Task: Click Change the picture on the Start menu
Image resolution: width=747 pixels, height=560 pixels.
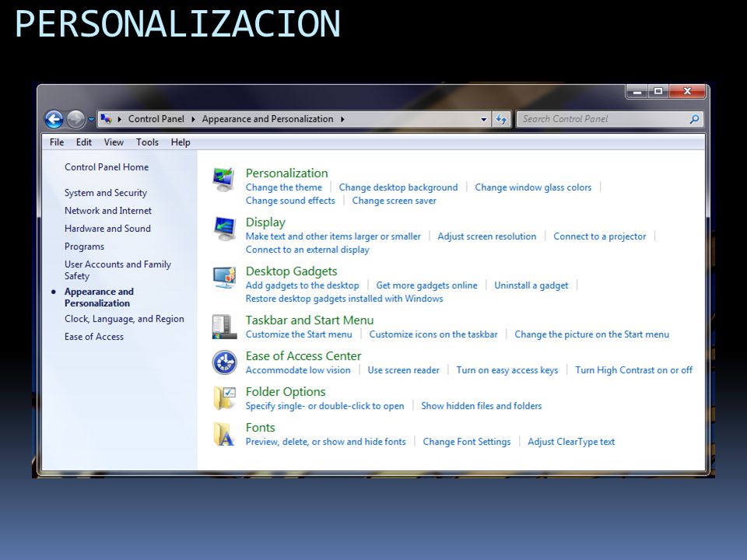Action: pyautogui.click(x=591, y=334)
